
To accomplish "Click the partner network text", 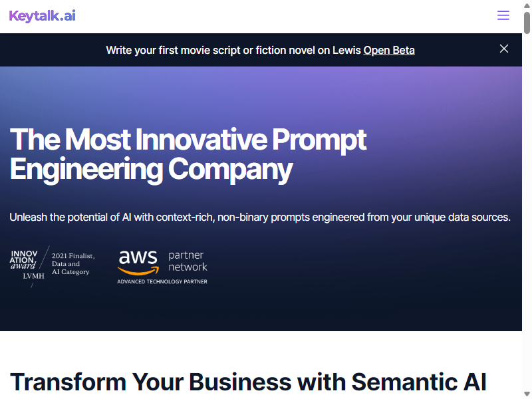I will [188, 261].
